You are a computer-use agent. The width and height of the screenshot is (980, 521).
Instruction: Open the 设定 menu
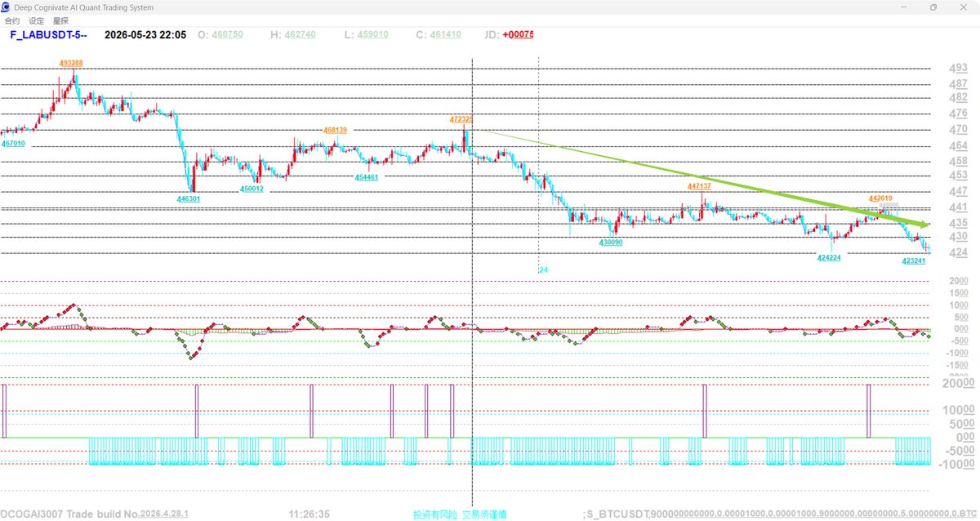click(37, 20)
